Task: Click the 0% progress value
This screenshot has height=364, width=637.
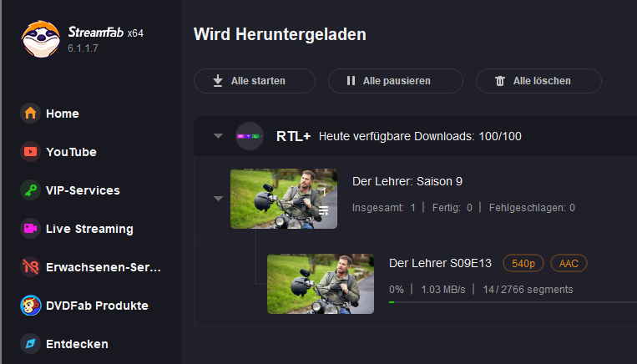Action: [x=397, y=289]
